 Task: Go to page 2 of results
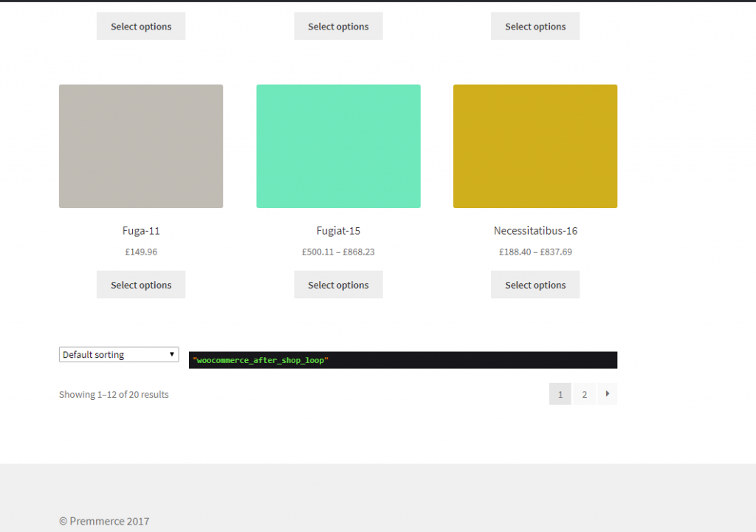tap(584, 393)
